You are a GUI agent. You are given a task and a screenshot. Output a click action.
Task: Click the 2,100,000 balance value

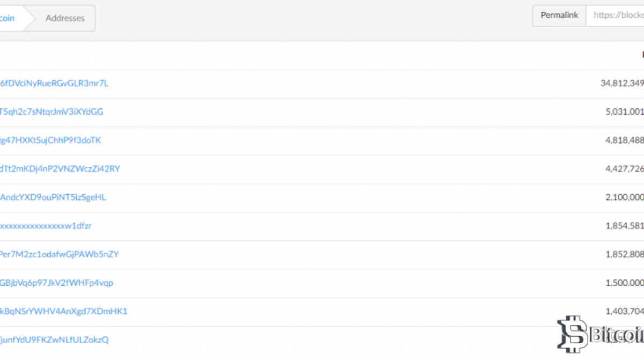(x=624, y=197)
